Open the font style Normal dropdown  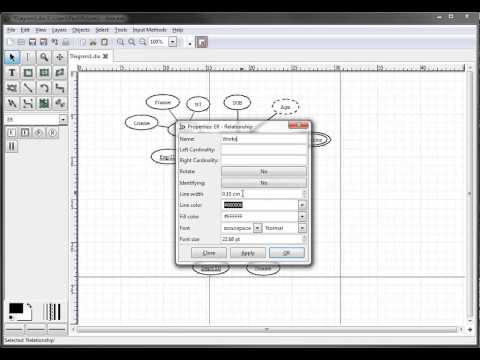click(x=302, y=228)
